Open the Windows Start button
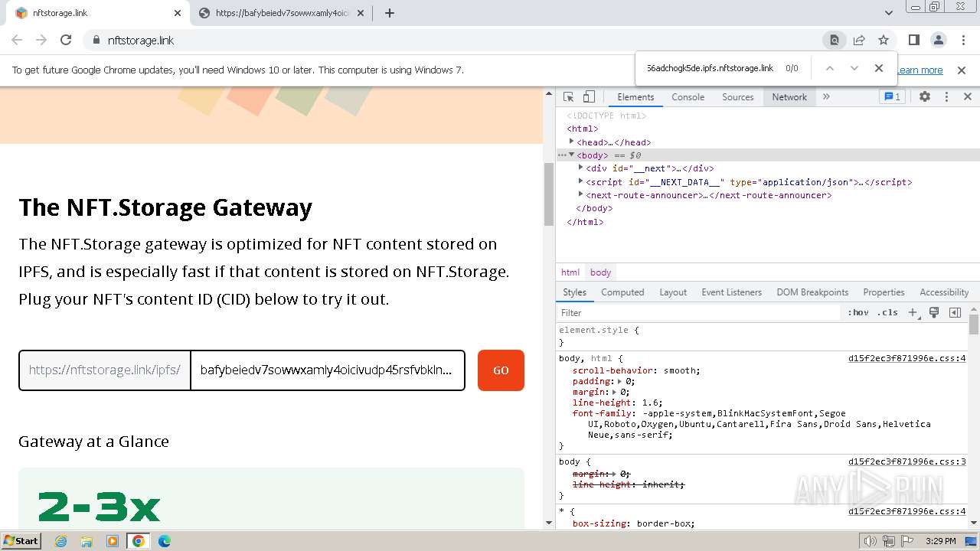980x551 pixels. click(x=21, y=540)
